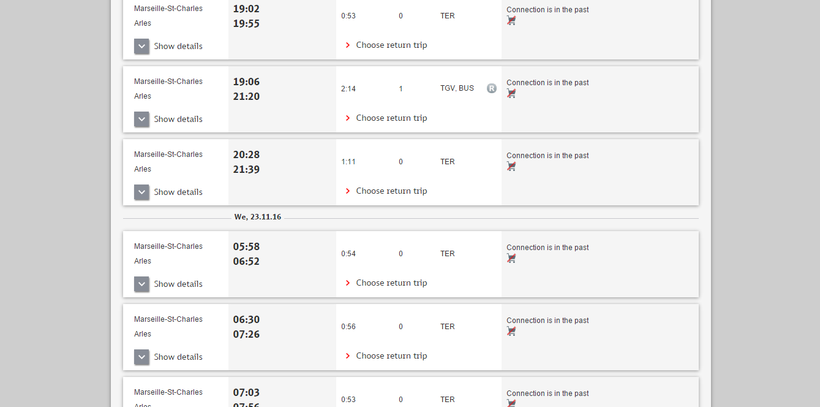Click crossed-out cart icon for 05:58 connection
Viewport: 820px width, 407px height.
click(x=511, y=259)
